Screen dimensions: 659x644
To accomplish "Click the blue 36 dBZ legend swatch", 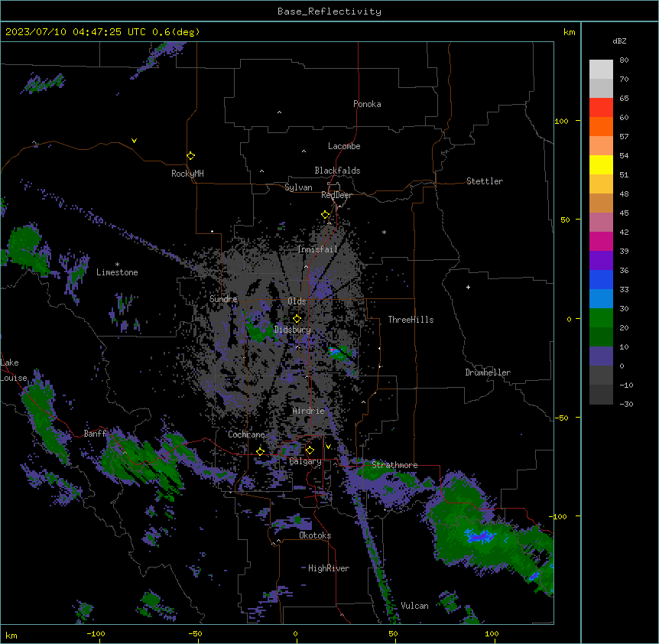I will click(601, 279).
